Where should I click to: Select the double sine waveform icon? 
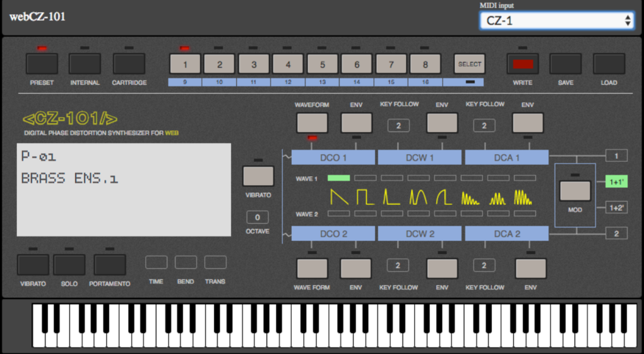click(x=418, y=197)
